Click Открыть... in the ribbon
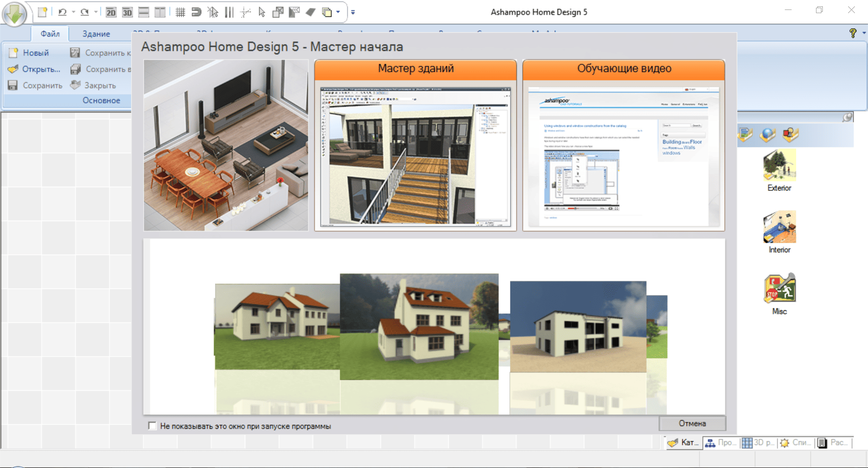Image resolution: width=868 pixels, height=468 pixels. click(x=34, y=69)
